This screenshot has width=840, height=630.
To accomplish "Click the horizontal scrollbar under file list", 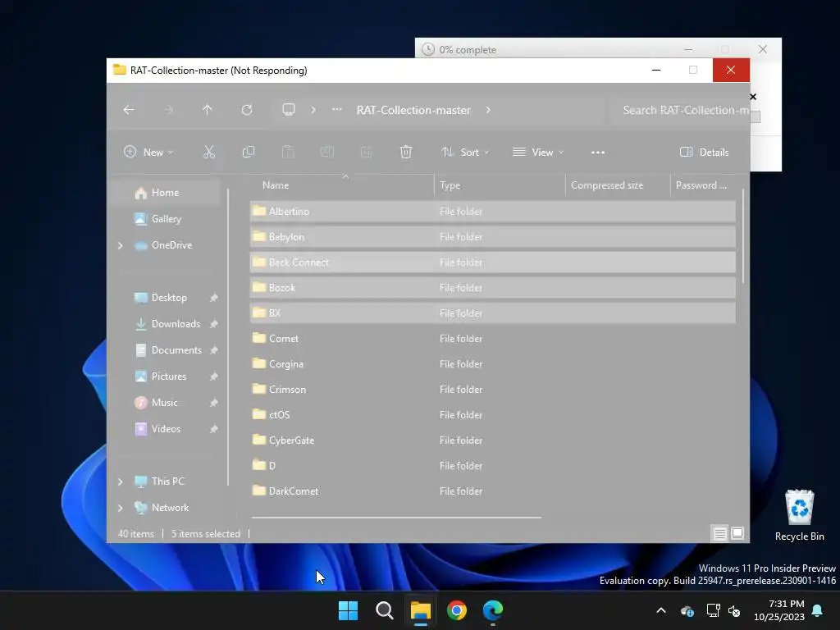I will (396, 518).
